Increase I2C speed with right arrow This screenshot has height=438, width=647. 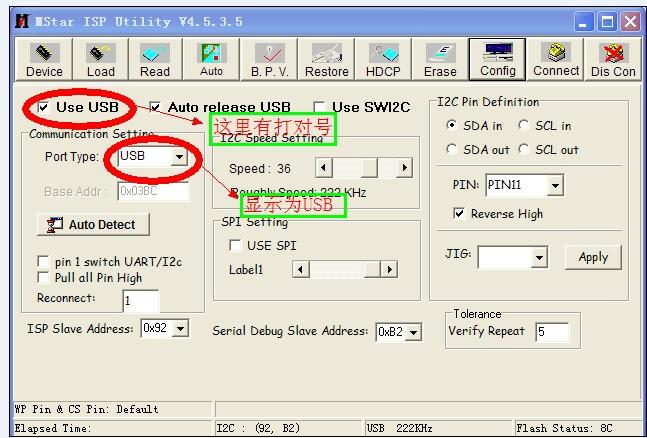(x=404, y=168)
